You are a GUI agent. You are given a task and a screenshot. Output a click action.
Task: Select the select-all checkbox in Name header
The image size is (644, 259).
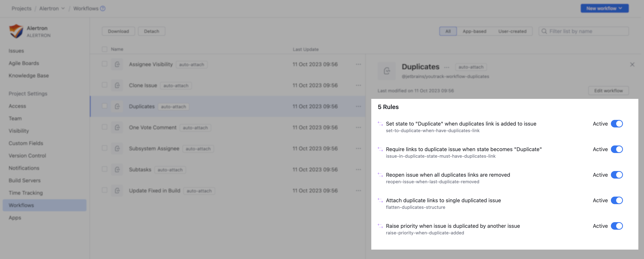pos(105,49)
